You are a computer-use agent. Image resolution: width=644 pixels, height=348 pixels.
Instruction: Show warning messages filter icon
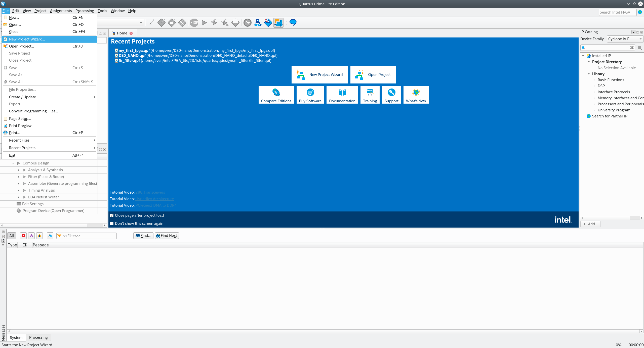[x=39, y=236]
